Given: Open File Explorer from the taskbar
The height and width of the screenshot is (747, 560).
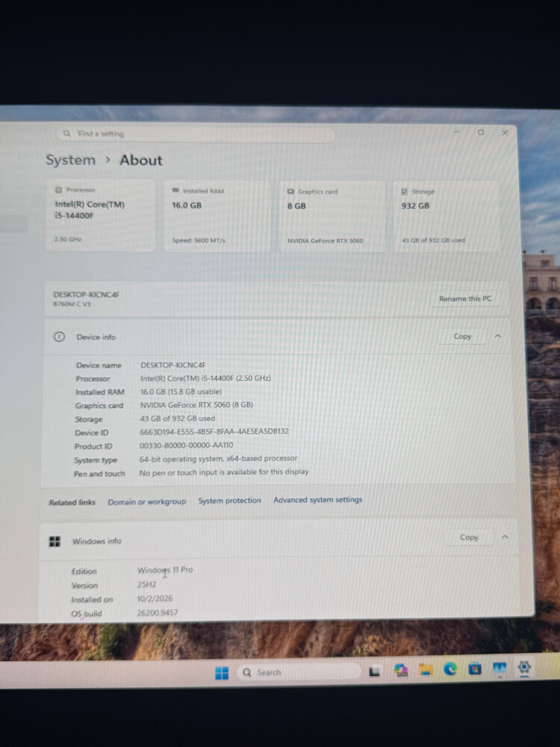Looking at the screenshot, I should [426, 670].
